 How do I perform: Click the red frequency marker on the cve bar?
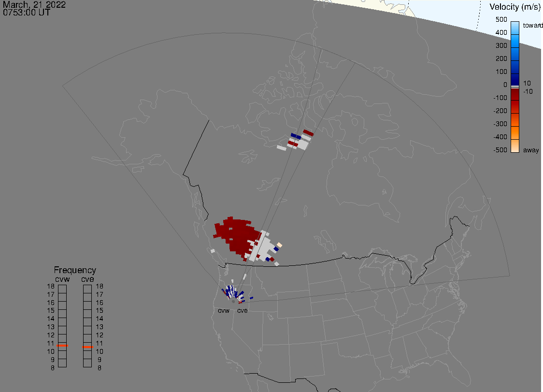(x=87, y=347)
